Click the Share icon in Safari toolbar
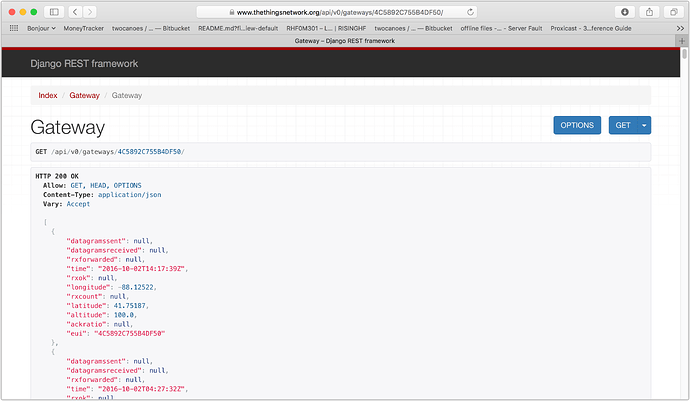 click(649, 11)
